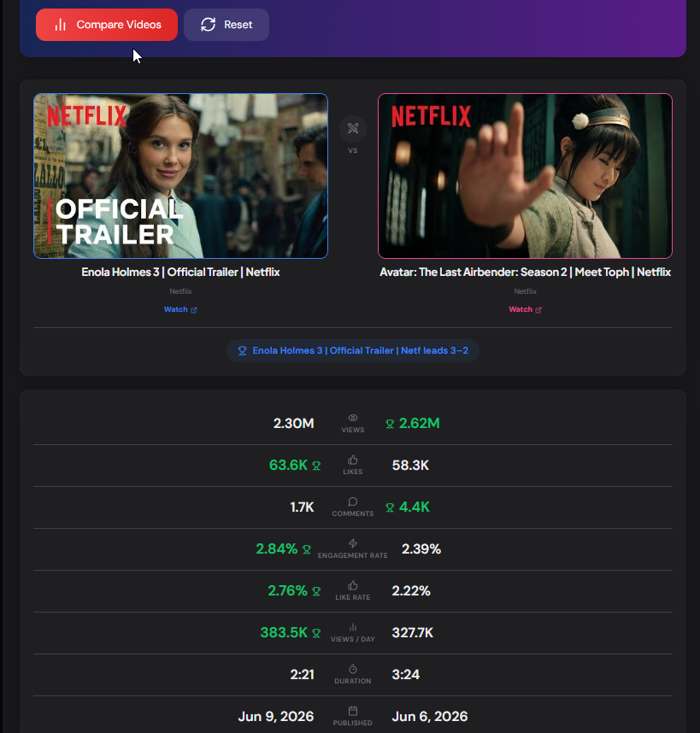The width and height of the screenshot is (700, 733).
Task: Click the Netflix channel name under Avatar
Action: pyautogui.click(x=525, y=291)
